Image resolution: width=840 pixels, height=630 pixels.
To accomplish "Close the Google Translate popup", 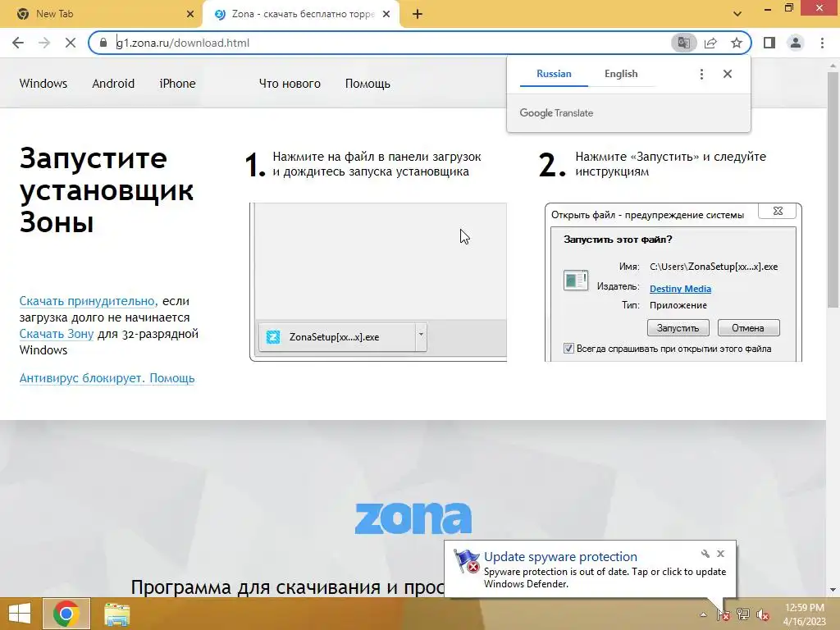I will [728, 74].
